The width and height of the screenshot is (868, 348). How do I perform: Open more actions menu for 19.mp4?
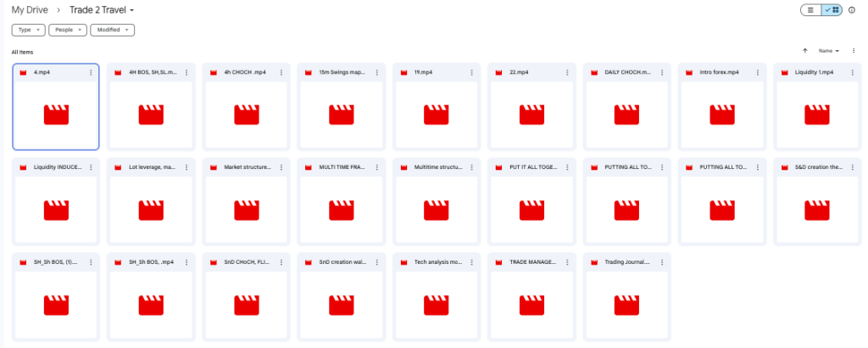click(471, 73)
